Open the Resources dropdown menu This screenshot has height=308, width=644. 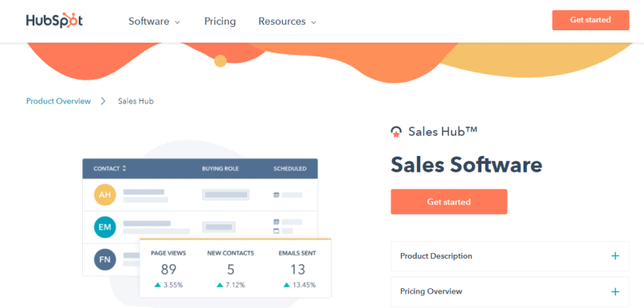coord(287,21)
